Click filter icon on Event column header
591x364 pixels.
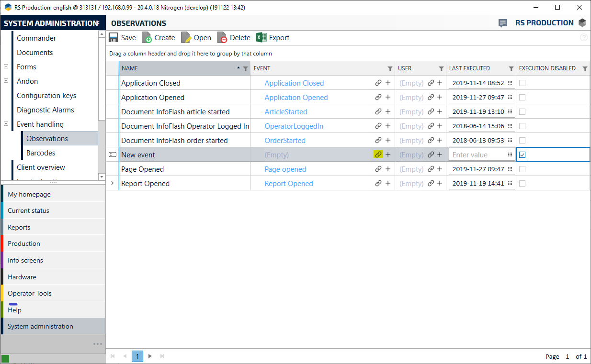tap(390, 68)
